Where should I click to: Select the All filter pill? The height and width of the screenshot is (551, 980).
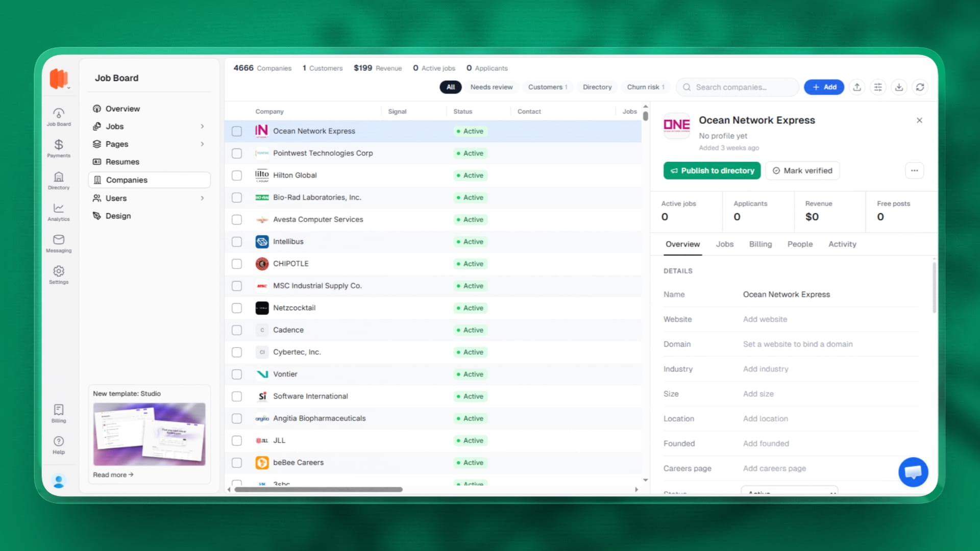coord(451,87)
